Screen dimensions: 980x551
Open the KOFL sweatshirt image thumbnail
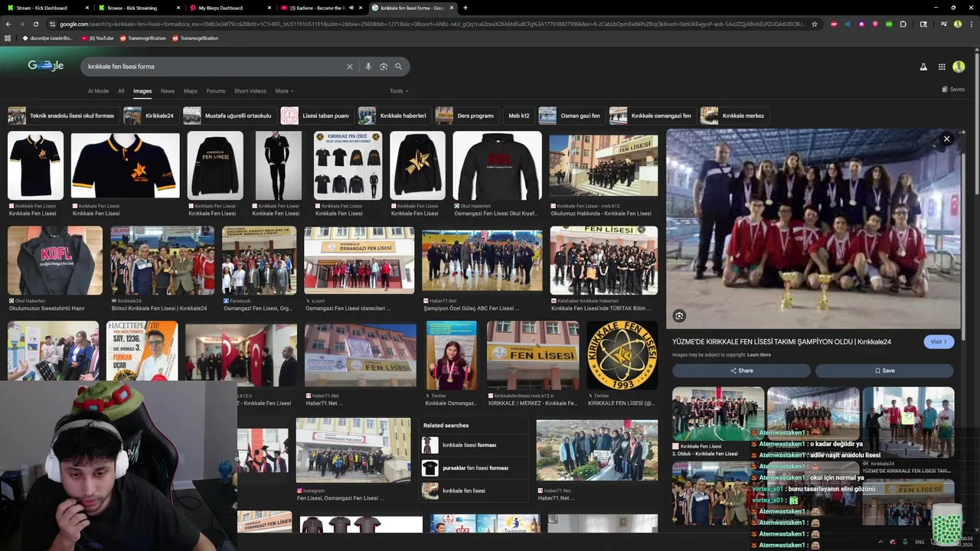click(x=55, y=261)
